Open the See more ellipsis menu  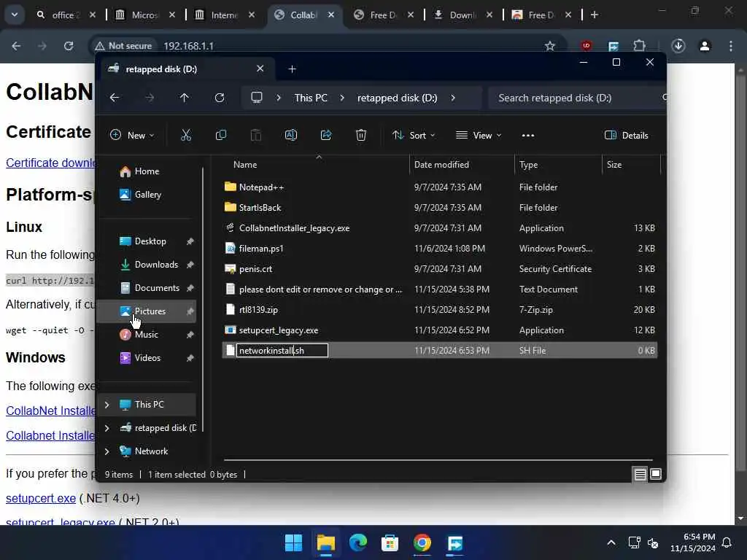click(528, 135)
